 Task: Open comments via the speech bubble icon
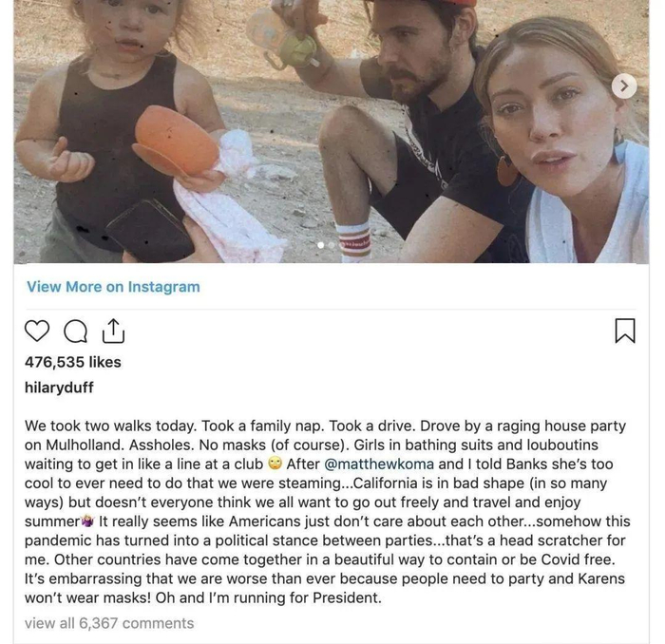pyautogui.click(x=74, y=331)
